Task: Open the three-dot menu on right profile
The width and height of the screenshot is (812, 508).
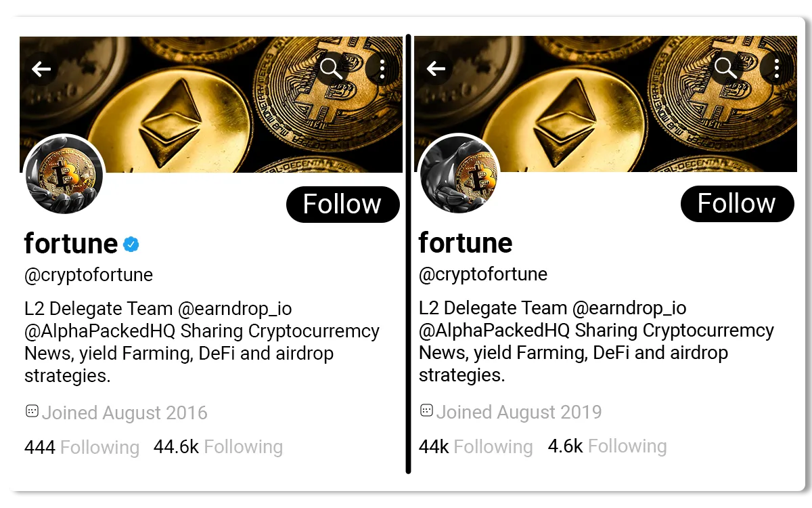Action: [x=777, y=68]
